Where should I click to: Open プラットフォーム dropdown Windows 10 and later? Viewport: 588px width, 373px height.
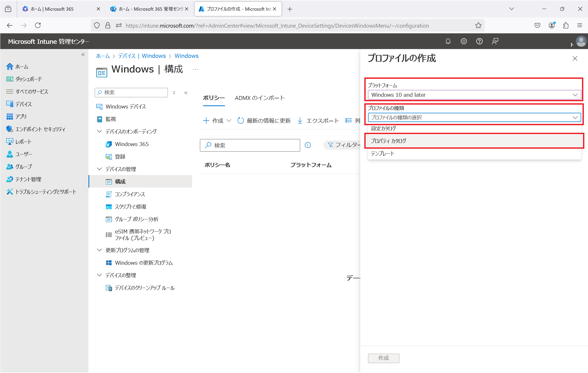click(474, 95)
